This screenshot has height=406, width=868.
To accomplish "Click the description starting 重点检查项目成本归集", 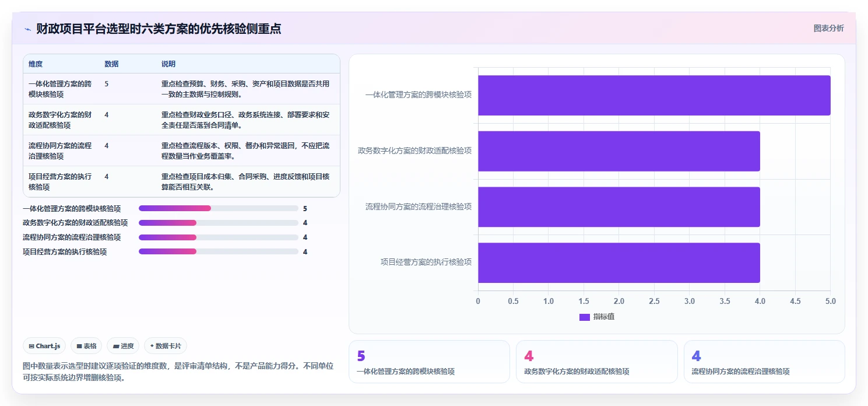I will (245, 181).
